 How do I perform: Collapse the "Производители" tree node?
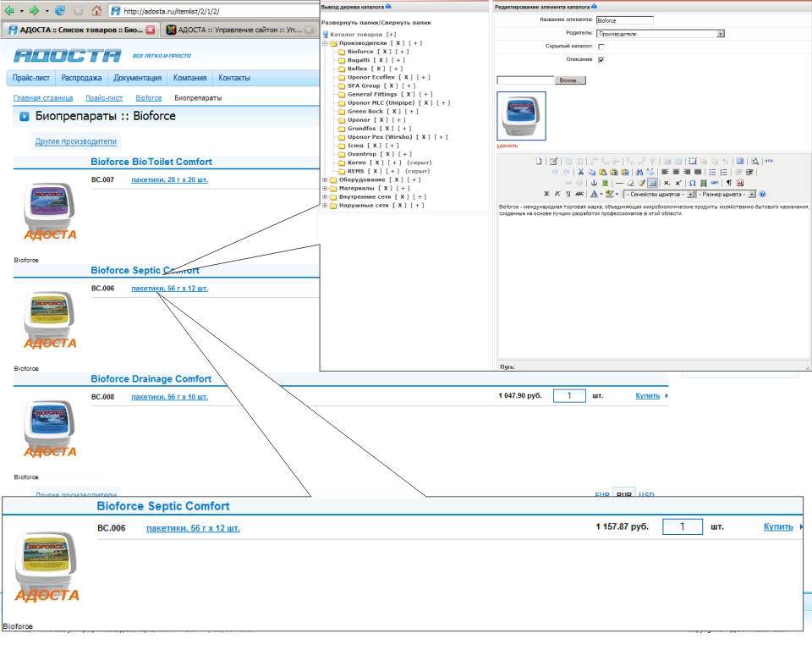point(326,42)
